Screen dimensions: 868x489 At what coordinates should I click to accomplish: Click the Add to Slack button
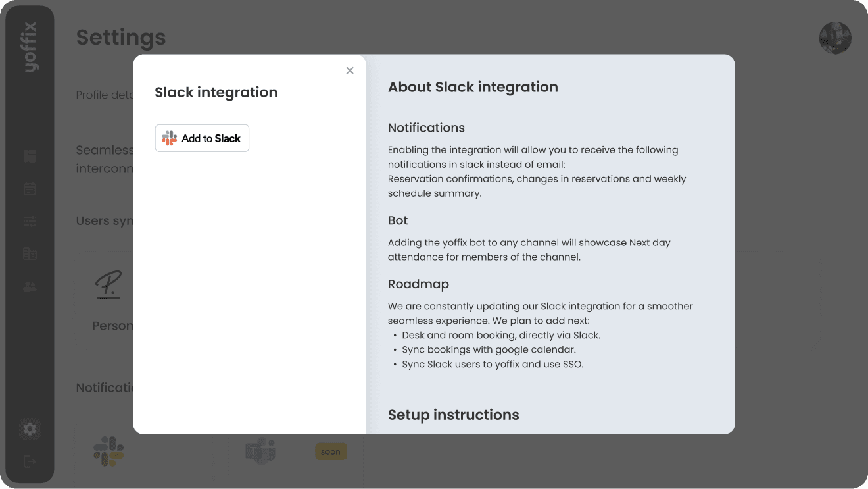click(x=202, y=138)
